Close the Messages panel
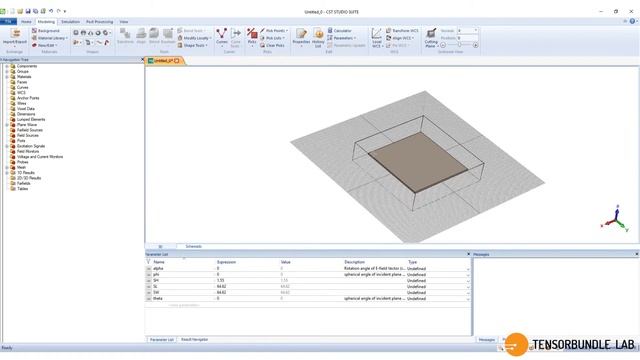The image size is (640, 360). click(637, 254)
